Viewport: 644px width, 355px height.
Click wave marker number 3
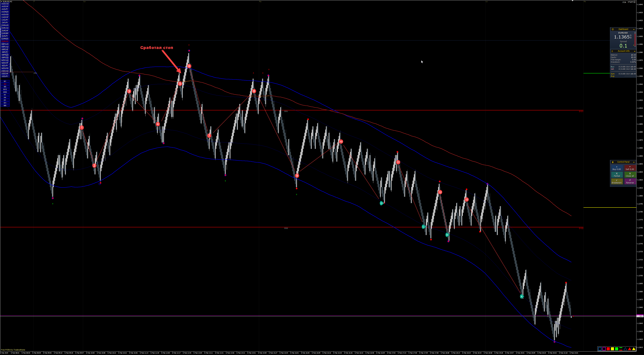coord(129,91)
